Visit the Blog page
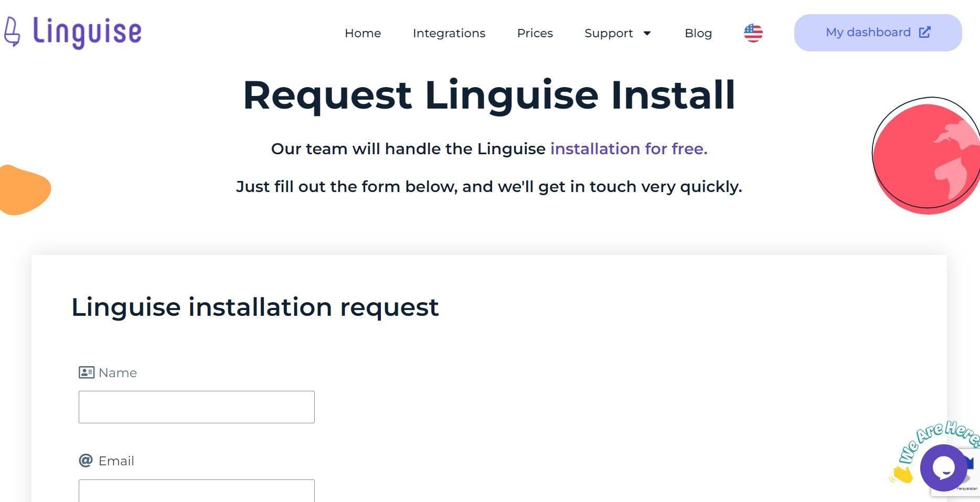The width and height of the screenshot is (980, 502). click(x=698, y=33)
